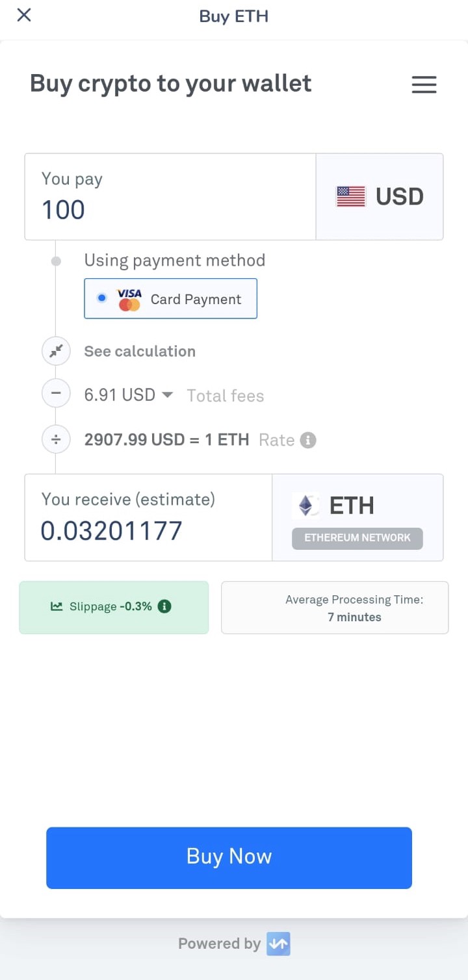The image size is (468, 980).
Task: Toggle the See calculation section
Action: coord(140,352)
